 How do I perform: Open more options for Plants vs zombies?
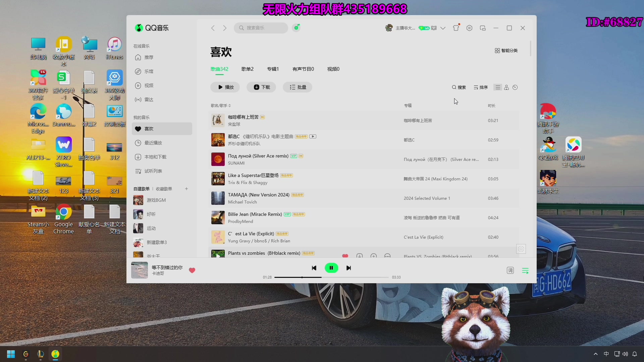coord(387,256)
